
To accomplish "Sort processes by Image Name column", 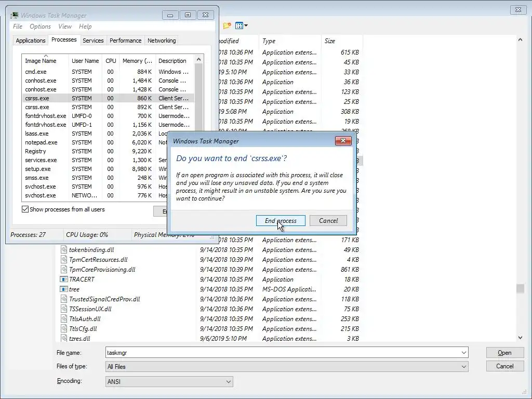I will click(46, 61).
